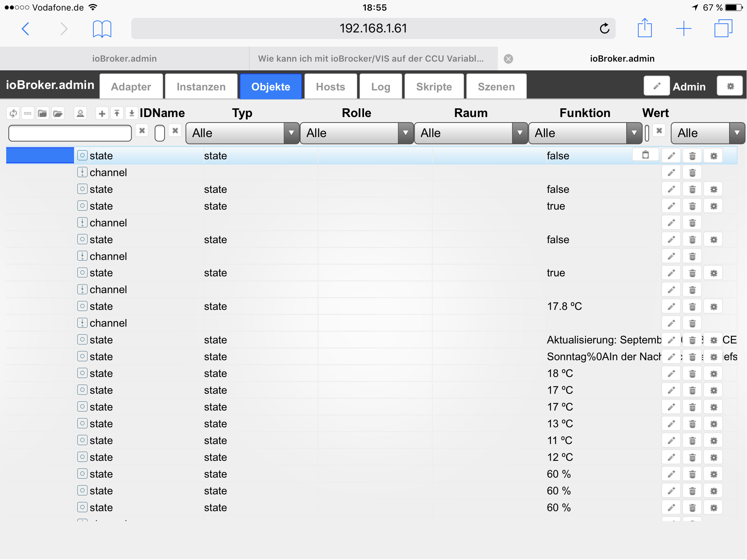The height and width of the screenshot is (560, 747).
Task: Reload the page in Safari address bar
Action: pos(604,28)
